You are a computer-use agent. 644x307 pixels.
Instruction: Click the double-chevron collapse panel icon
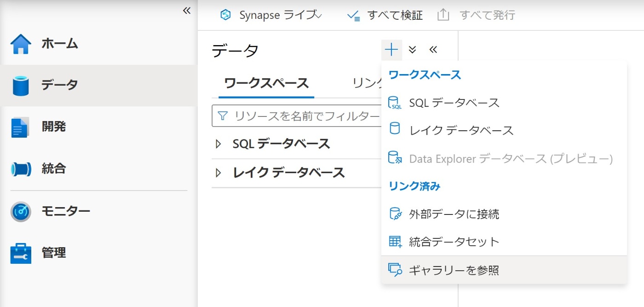click(432, 50)
